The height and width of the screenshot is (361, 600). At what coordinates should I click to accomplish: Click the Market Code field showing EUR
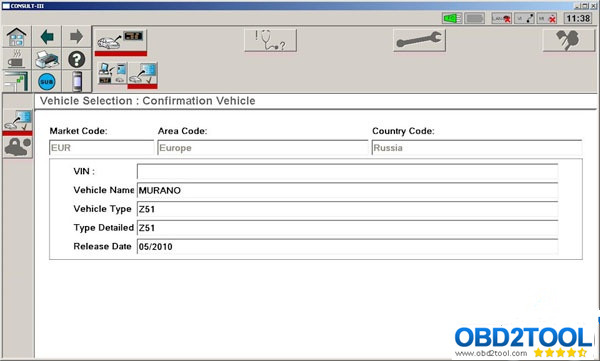(x=101, y=148)
